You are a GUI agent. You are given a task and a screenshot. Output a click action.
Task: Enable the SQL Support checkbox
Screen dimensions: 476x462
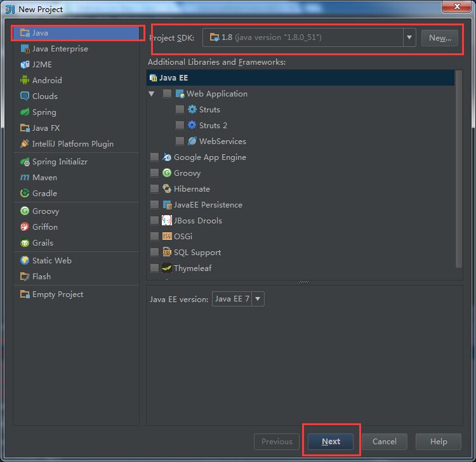[154, 252]
